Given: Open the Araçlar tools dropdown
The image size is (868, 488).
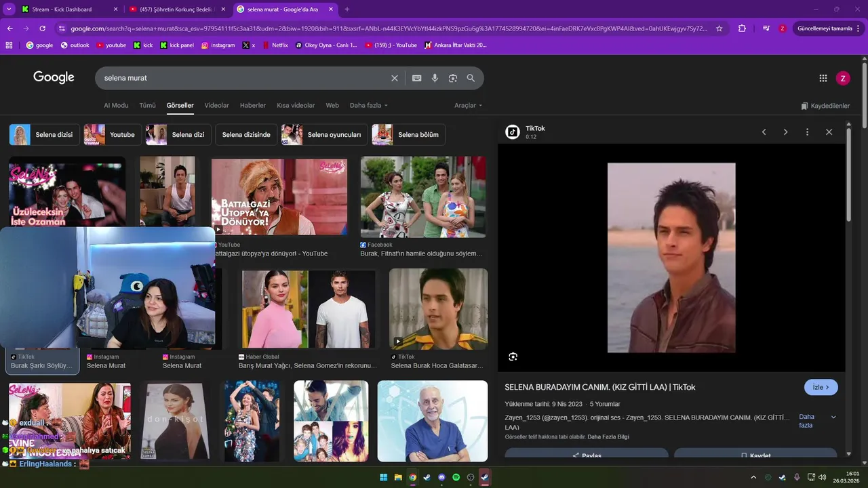Looking at the screenshot, I should point(469,106).
